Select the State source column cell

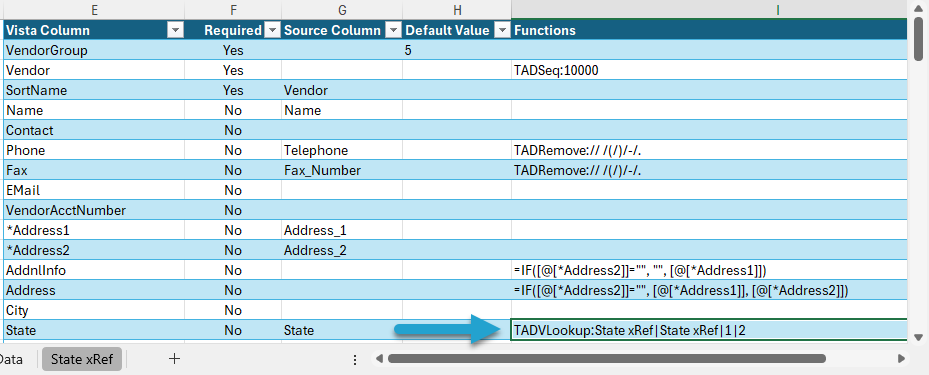point(342,331)
